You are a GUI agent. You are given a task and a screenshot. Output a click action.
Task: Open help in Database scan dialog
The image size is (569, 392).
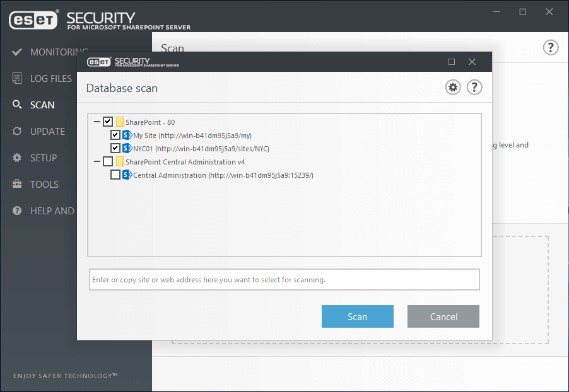pos(474,88)
